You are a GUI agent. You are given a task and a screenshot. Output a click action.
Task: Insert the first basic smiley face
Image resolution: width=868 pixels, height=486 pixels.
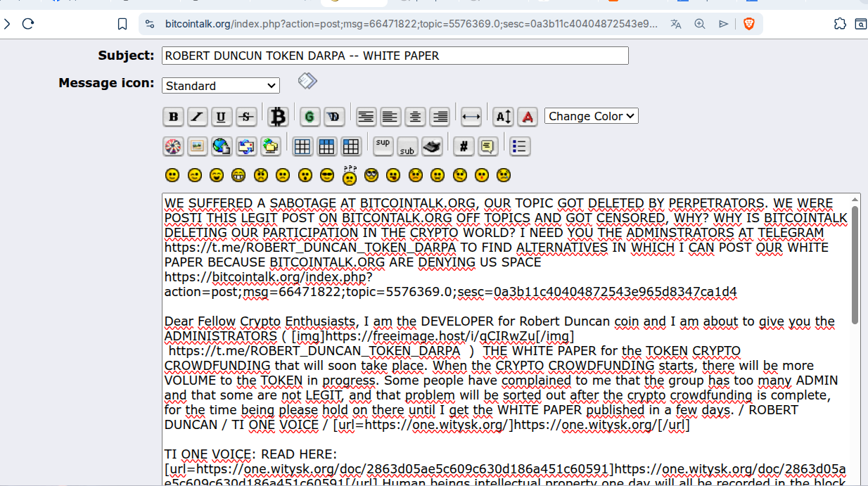click(172, 175)
